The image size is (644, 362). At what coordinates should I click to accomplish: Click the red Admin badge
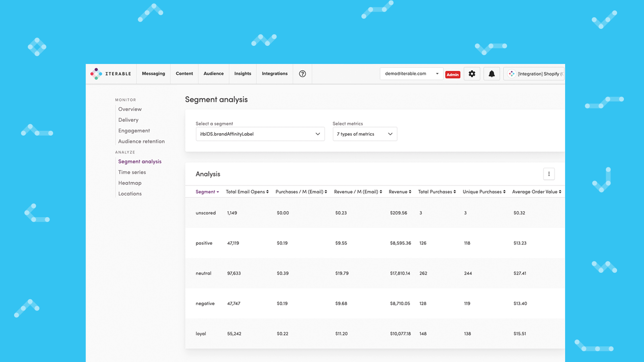(453, 74)
